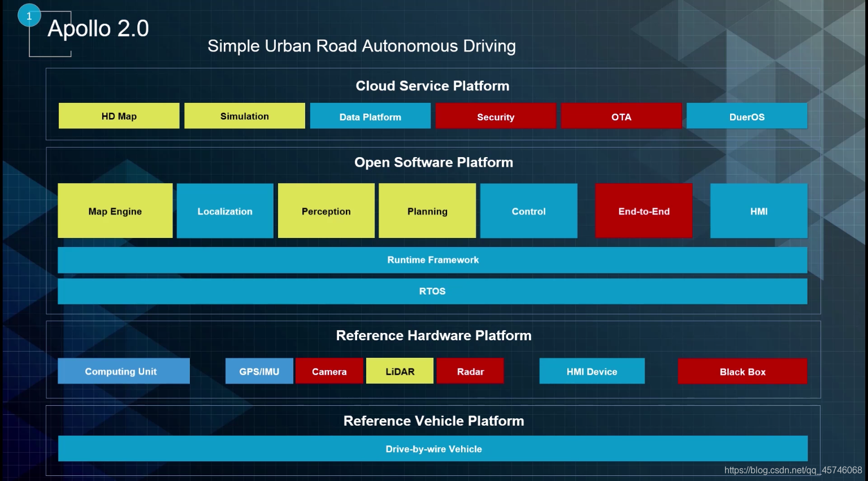
Task: Click the Black Box block
Action: pos(743,371)
